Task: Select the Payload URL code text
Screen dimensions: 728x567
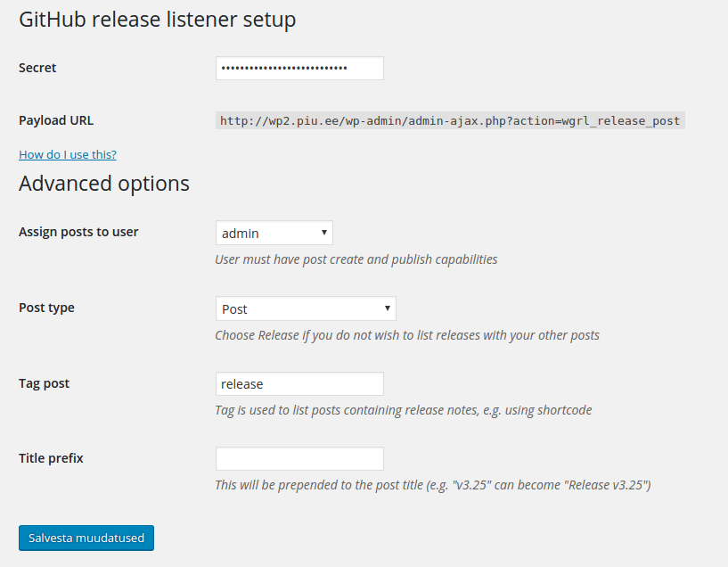Action: coord(450,120)
